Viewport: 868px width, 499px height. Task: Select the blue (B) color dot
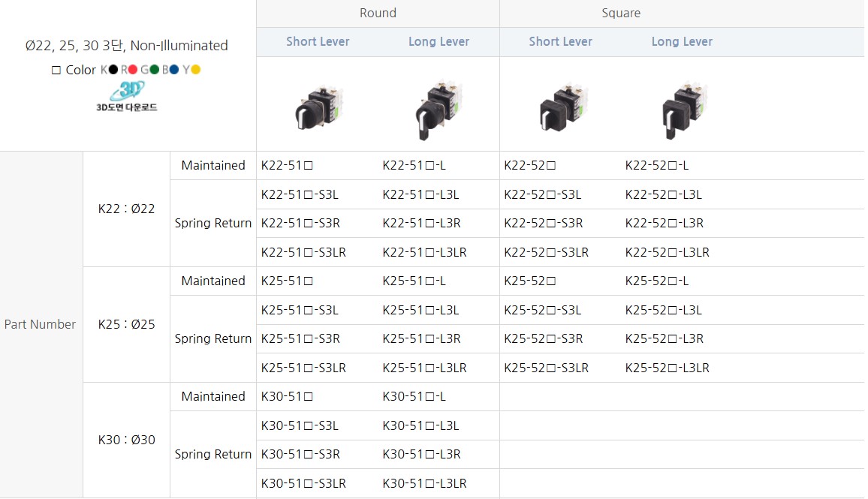click(x=174, y=70)
